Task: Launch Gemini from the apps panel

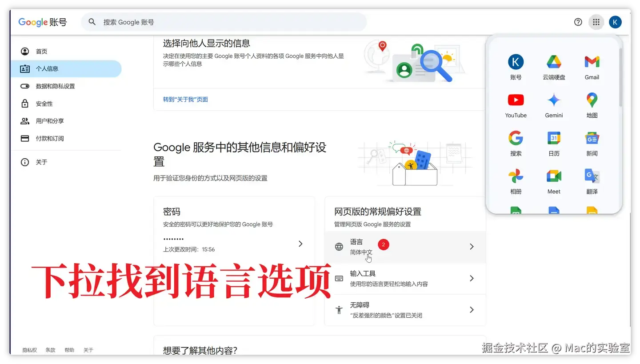Action: pyautogui.click(x=554, y=105)
